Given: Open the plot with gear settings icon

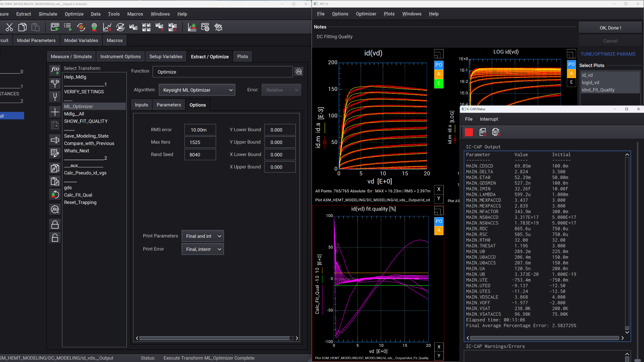Looking at the screenshot, I should [205, 27].
